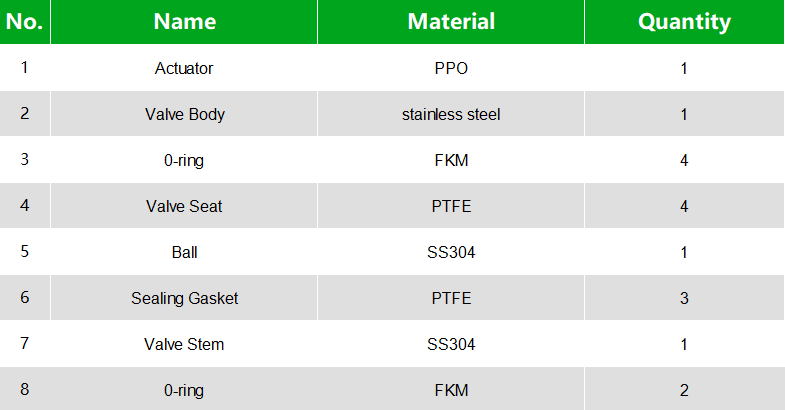Click the "Valve Seat" name cell
The height and width of the screenshot is (410, 785).
184,206
